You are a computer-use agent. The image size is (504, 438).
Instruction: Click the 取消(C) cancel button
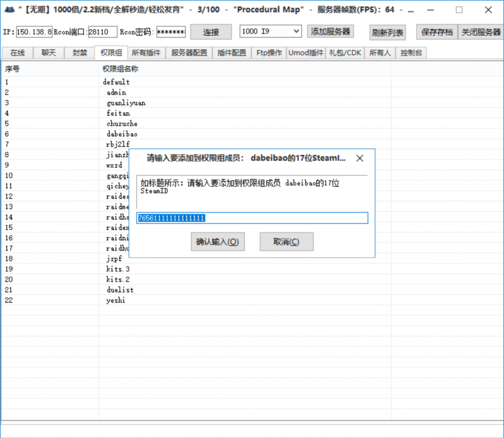coord(286,242)
